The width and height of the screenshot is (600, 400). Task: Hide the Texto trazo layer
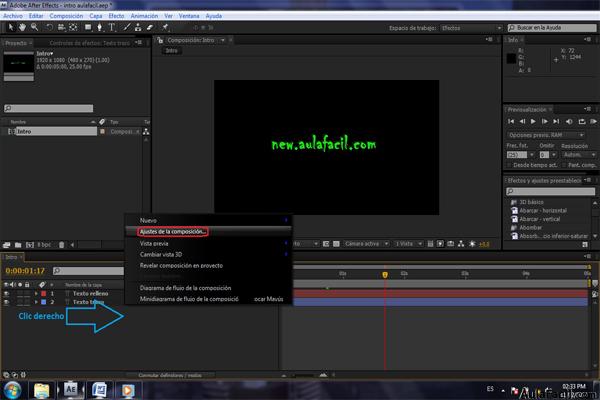point(6,302)
